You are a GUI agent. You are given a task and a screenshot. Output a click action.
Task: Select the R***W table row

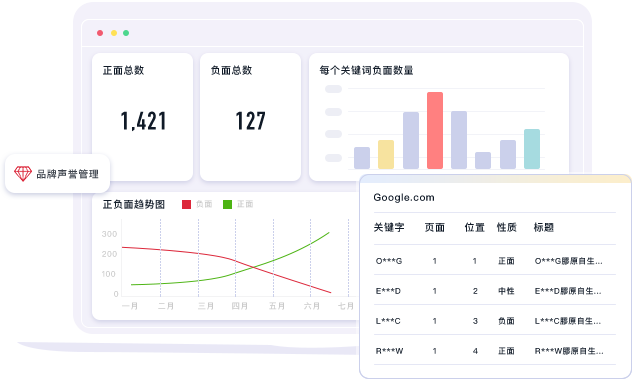click(495, 351)
